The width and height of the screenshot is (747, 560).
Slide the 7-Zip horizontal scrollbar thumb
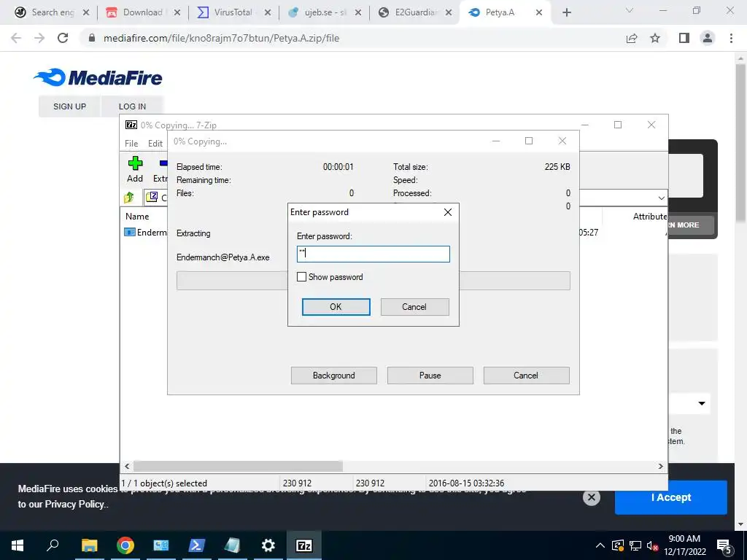tap(238, 466)
